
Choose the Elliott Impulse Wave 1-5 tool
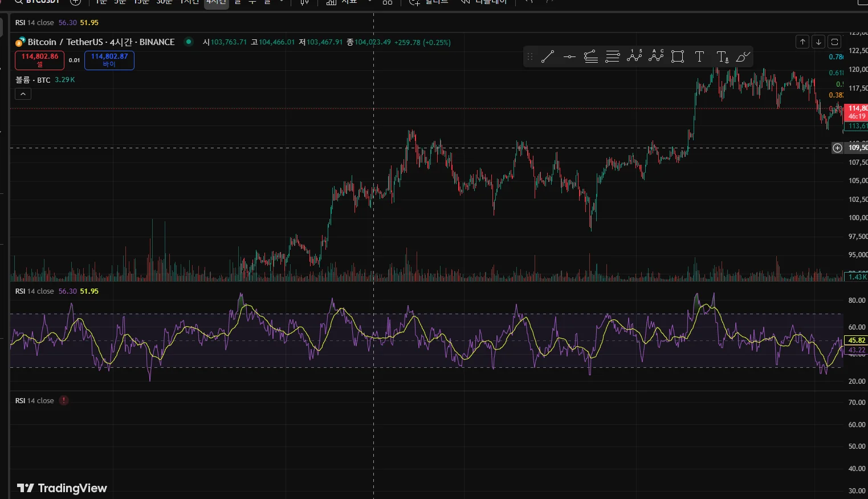click(634, 56)
